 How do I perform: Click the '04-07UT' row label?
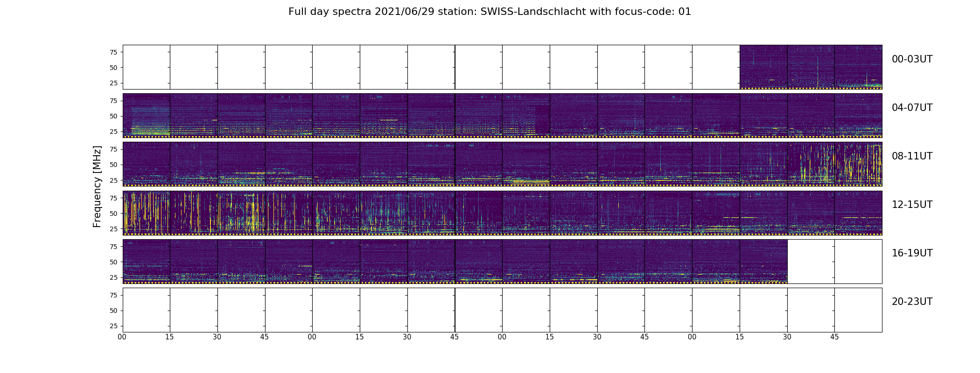click(912, 108)
